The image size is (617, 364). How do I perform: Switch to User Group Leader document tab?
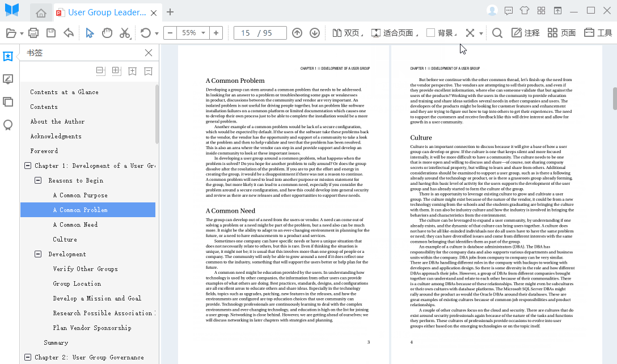[x=106, y=12]
